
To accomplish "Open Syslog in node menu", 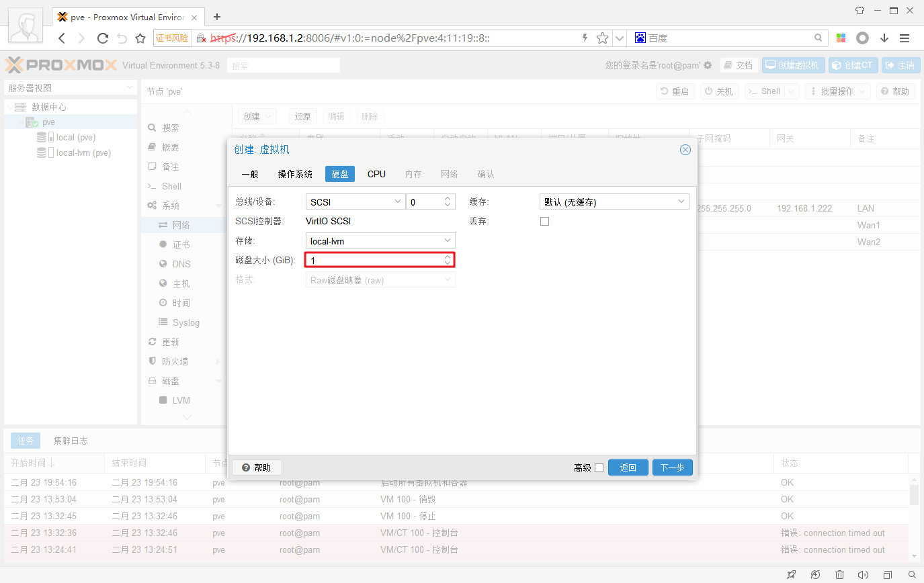I will click(x=185, y=322).
